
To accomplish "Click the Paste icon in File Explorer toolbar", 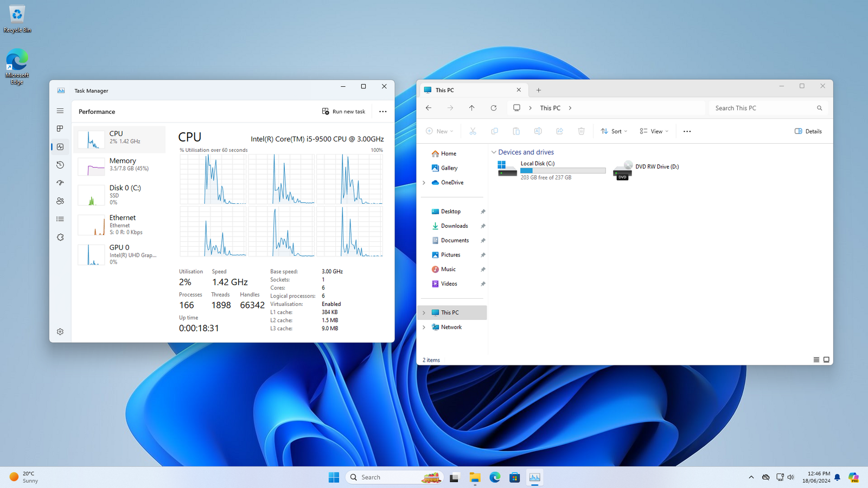I will (x=516, y=131).
